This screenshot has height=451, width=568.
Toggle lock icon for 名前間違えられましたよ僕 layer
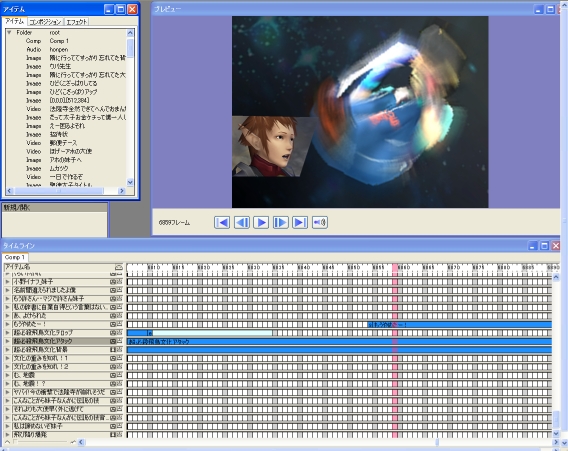click(x=119, y=290)
